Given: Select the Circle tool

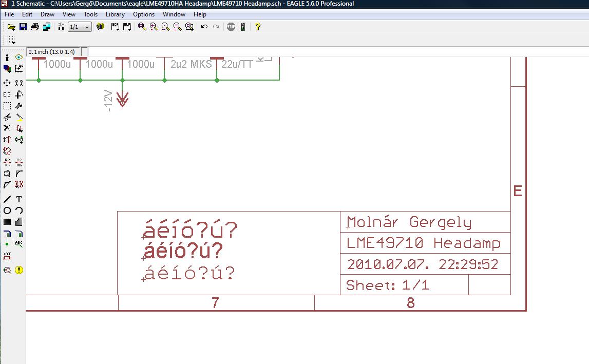Looking at the screenshot, I should [x=7, y=210].
